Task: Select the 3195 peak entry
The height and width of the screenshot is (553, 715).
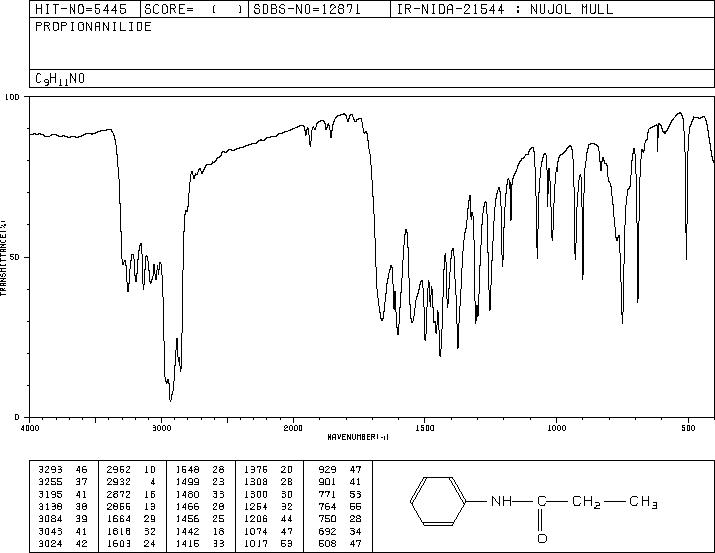Action: (x=62, y=495)
